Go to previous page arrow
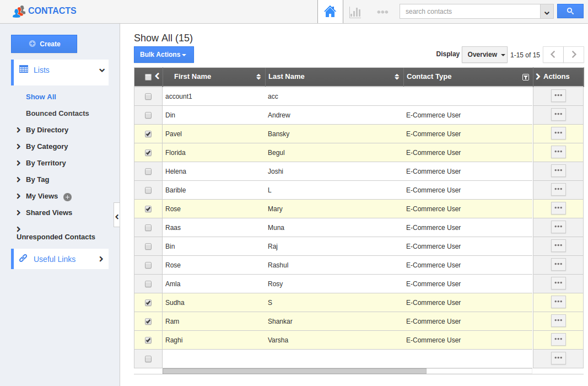The width and height of the screenshot is (588, 386). pyautogui.click(x=553, y=55)
